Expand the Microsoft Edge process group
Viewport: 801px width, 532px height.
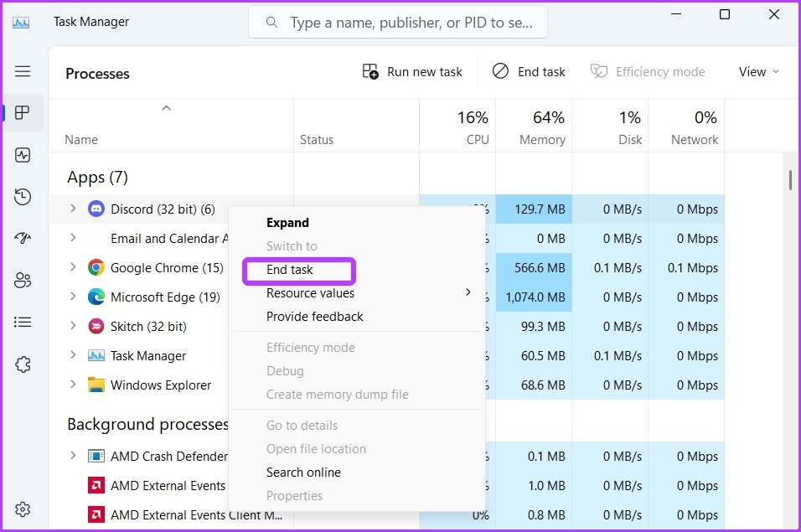coord(73,296)
